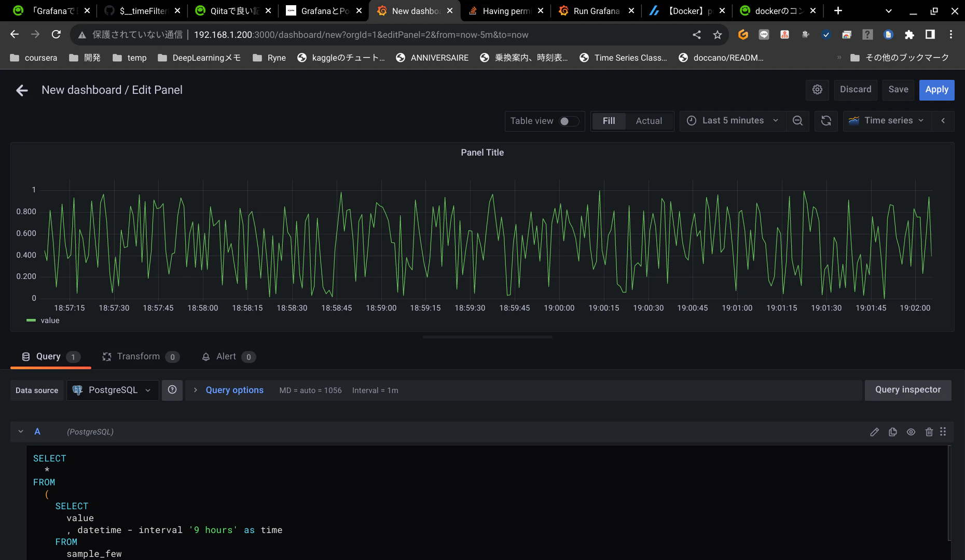Select the Actual display mode
965x560 pixels.
649,121
